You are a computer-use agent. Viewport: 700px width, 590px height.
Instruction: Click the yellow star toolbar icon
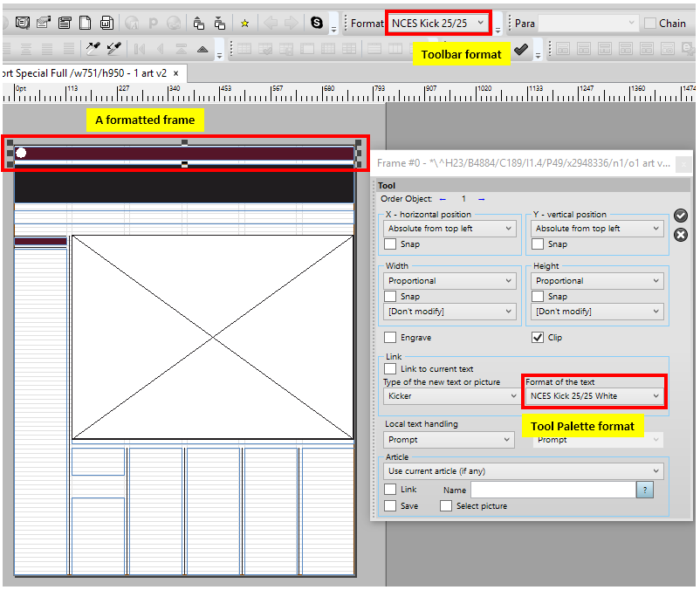[244, 24]
